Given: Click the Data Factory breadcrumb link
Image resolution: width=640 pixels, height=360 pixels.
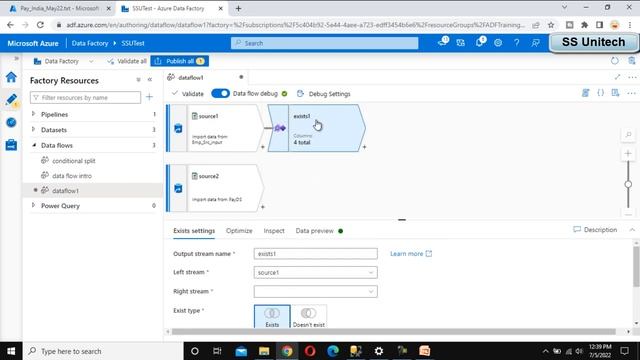Looking at the screenshot, I should click(90, 43).
